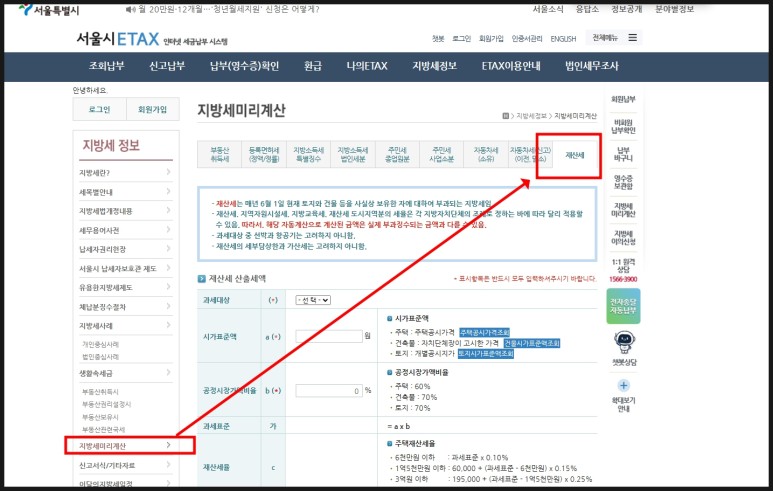Expand 납세자권리헌장 with its chevron
773x491 pixels.
coord(169,249)
